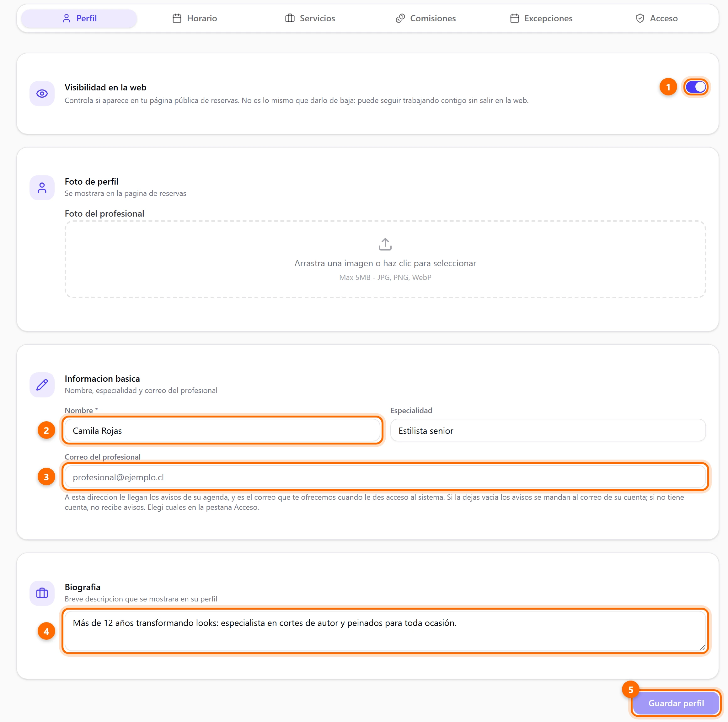Click the upload arrow icon in the photo dropzone
728x722 pixels.
[385, 244]
